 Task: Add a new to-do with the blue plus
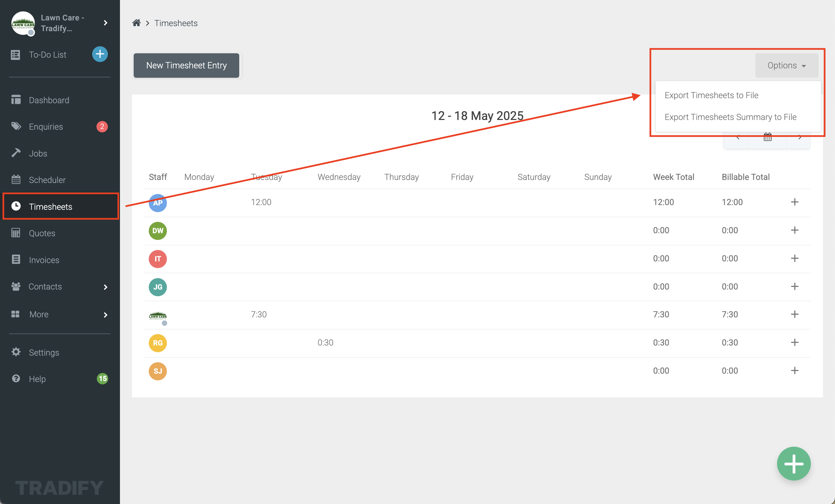point(100,54)
